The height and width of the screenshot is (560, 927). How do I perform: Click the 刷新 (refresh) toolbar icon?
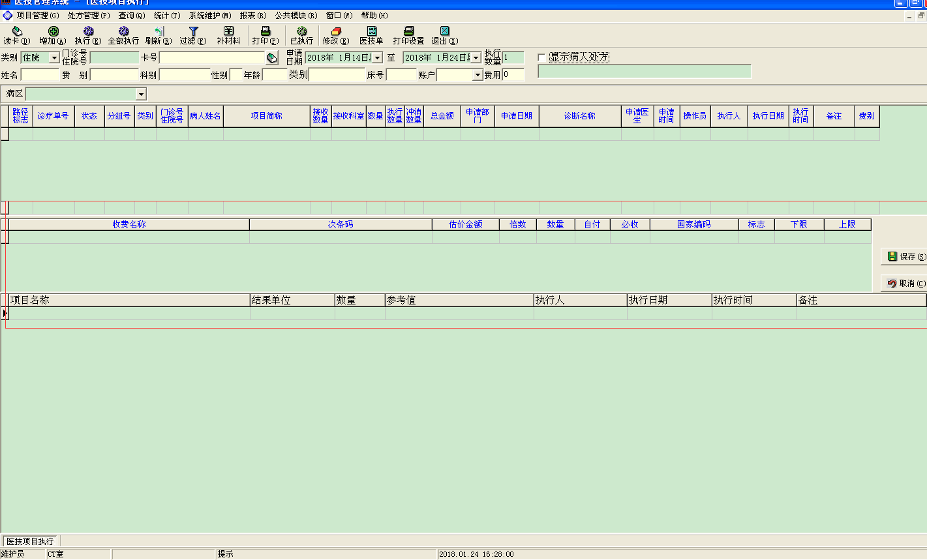(x=159, y=31)
